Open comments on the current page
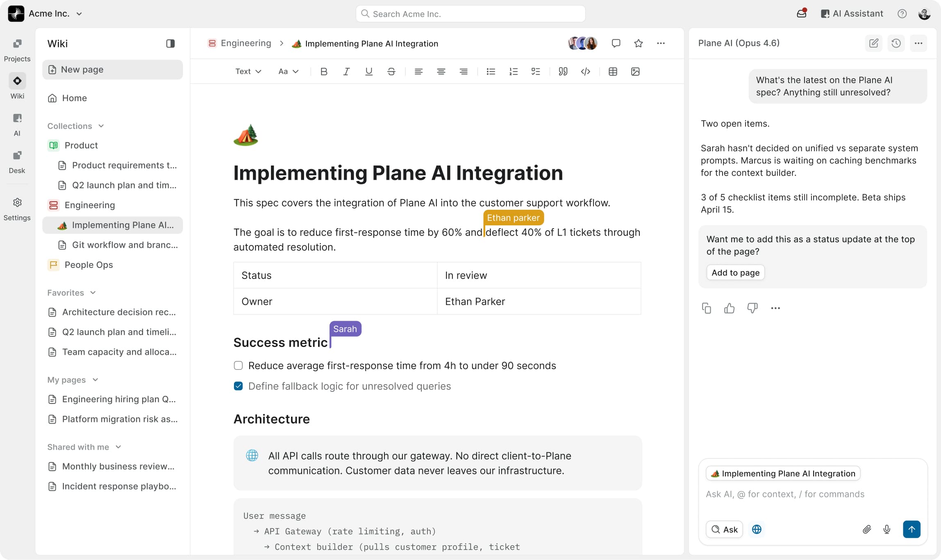This screenshot has height=560, width=941. point(616,43)
